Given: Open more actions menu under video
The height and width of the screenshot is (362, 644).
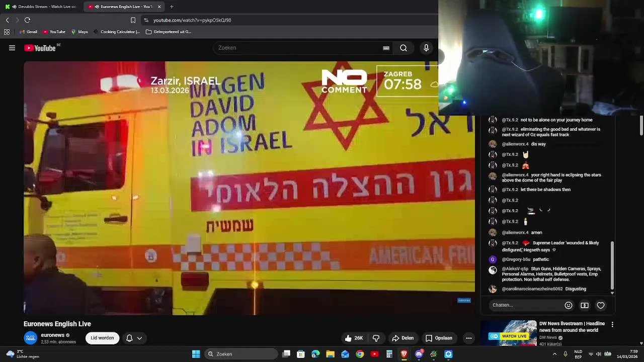Looking at the screenshot, I should (469, 338).
